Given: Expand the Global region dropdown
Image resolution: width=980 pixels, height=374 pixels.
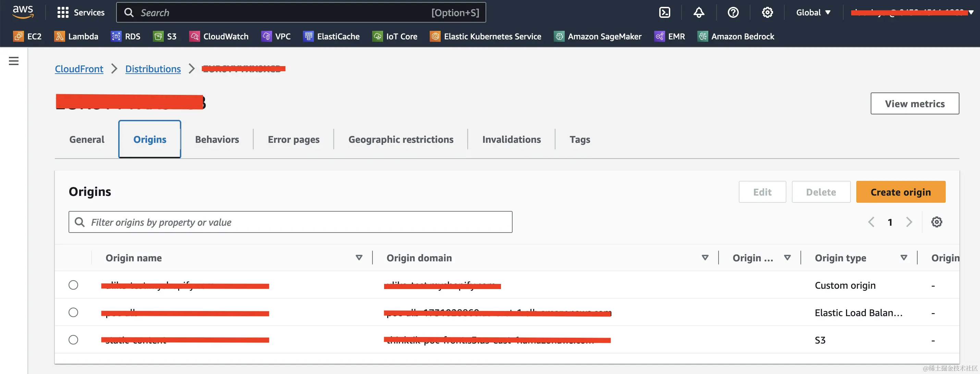Looking at the screenshot, I should [x=813, y=13].
